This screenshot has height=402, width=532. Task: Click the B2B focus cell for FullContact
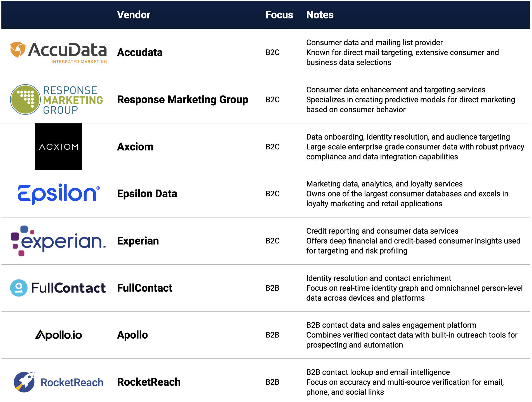click(x=272, y=288)
